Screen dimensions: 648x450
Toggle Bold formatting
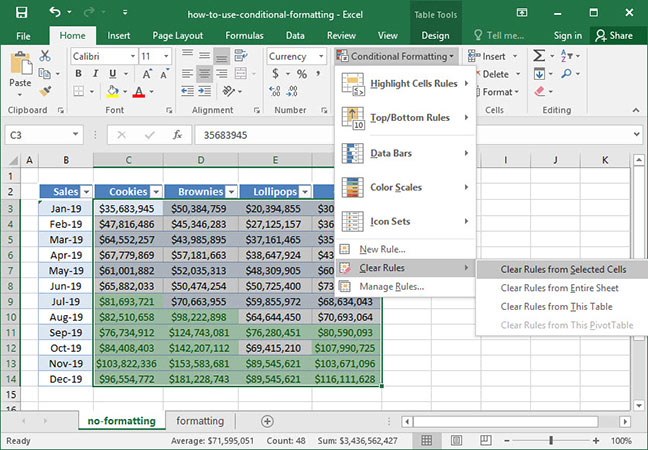pos(79,74)
